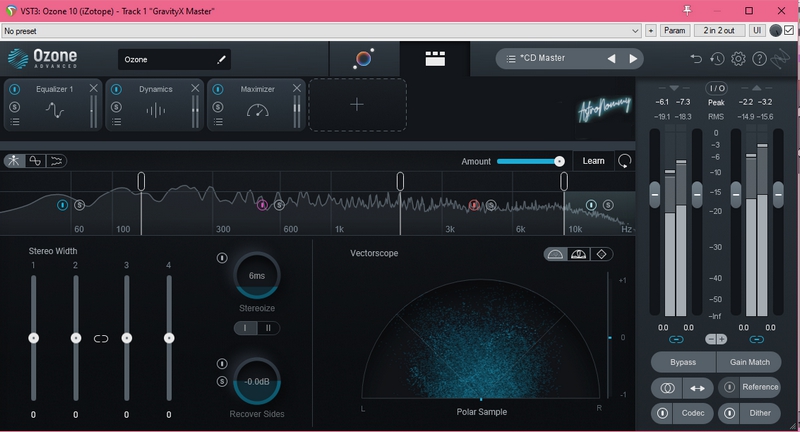Viewport: 800px width, 432px height.
Task: Click the Amount slider handle
Action: (x=560, y=161)
